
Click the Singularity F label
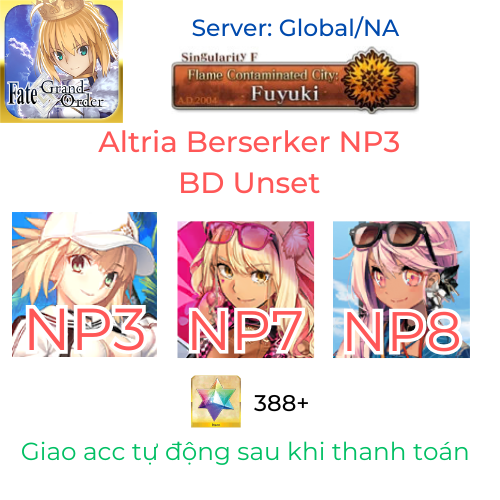click(x=219, y=57)
